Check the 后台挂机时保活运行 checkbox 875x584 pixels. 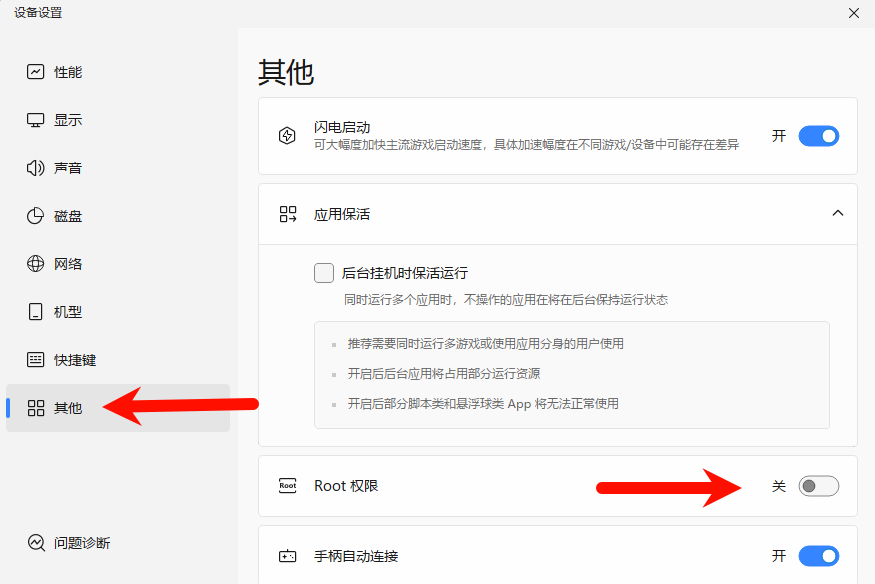(x=324, y=273)
